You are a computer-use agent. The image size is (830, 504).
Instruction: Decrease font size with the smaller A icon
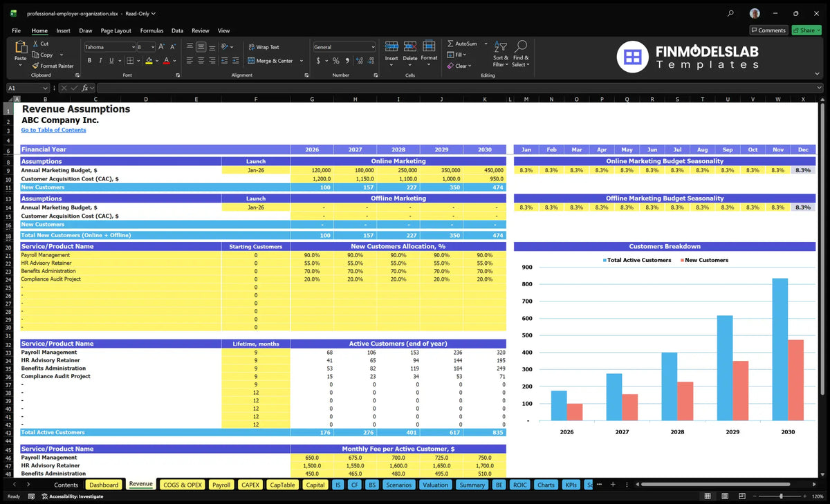173,47
